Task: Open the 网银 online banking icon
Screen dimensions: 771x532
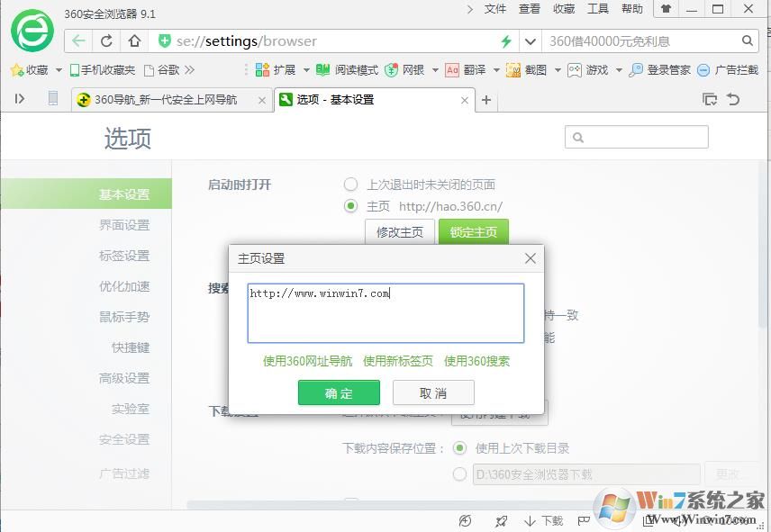Action: [x=405, y=70]
